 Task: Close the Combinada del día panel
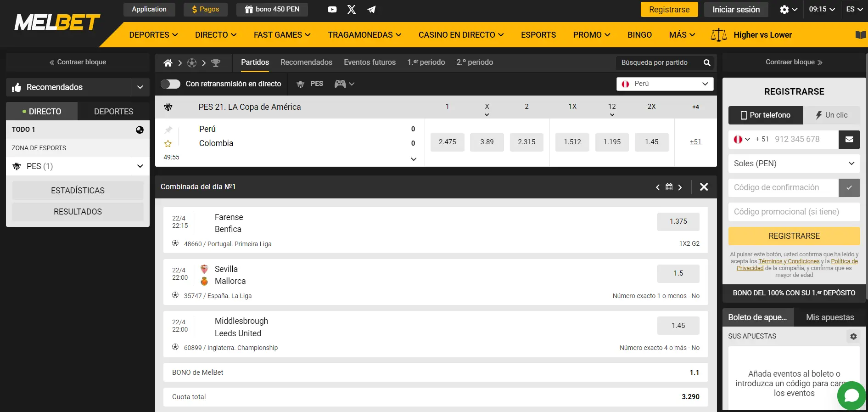pos(704,187)
